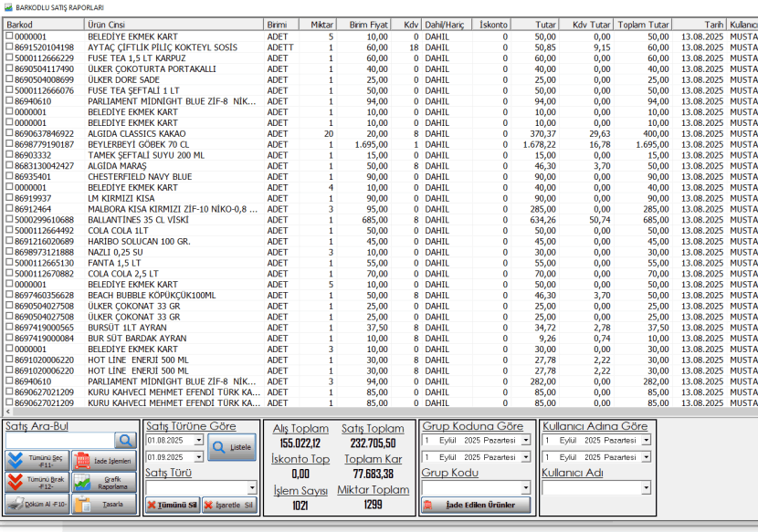This screenshot has width=758, height=532.
Task: Open first date dropdown under Grup Koduna Göre
Action: 525,440
